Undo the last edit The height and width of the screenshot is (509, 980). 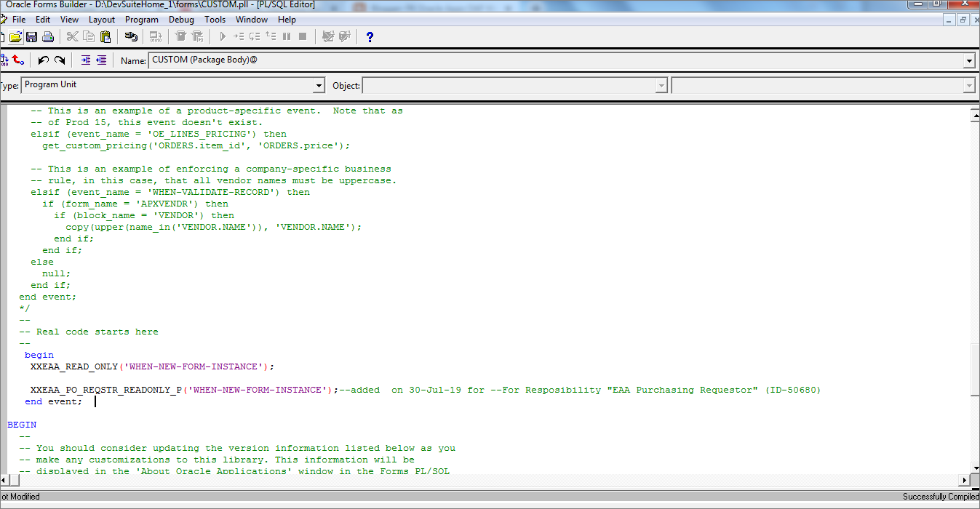click(x=41, y=60)
